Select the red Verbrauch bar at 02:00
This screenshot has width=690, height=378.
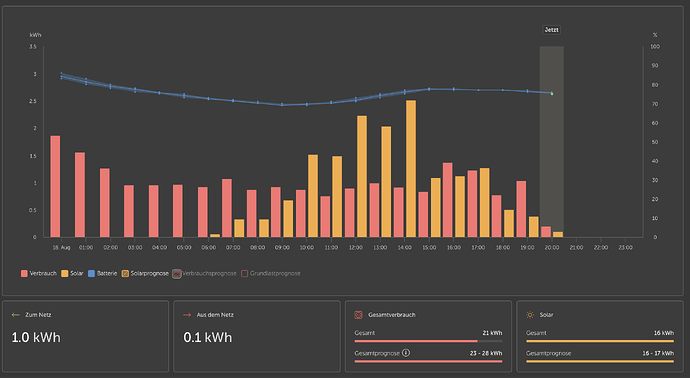coord(105,203)
